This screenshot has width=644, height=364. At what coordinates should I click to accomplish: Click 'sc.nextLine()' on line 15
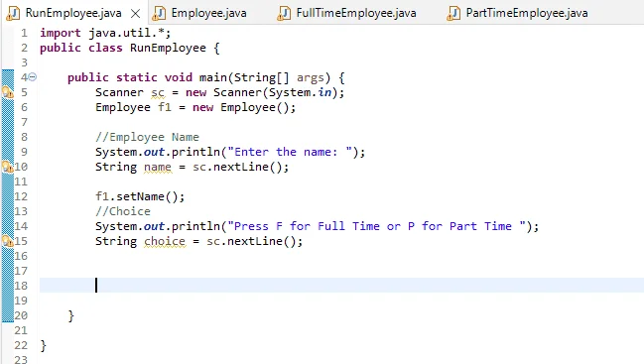coord(250,241)
